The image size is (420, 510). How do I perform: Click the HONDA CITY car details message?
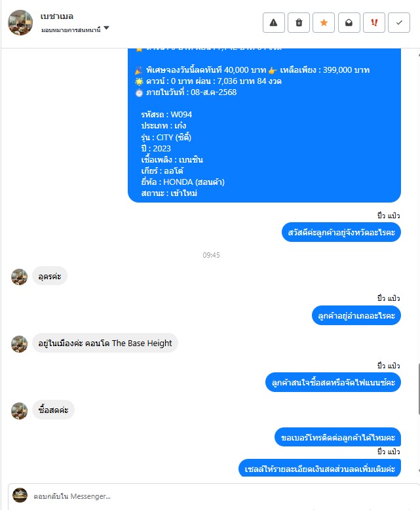(264, 125)
